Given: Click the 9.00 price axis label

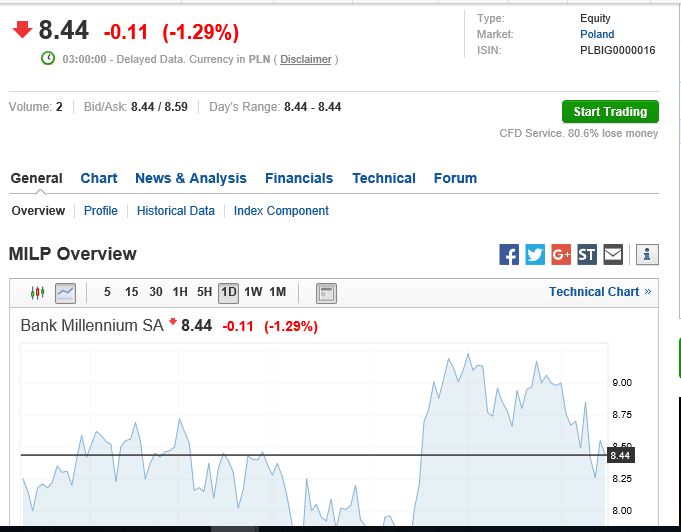Looking at the screenshot, I should [x=622, y=383].
